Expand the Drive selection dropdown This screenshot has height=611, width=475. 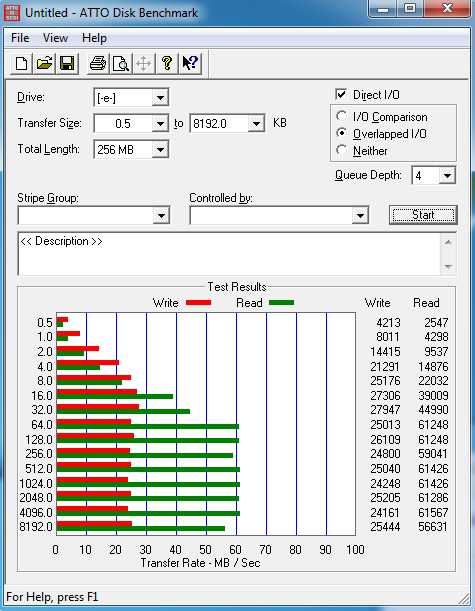(160, 97)
